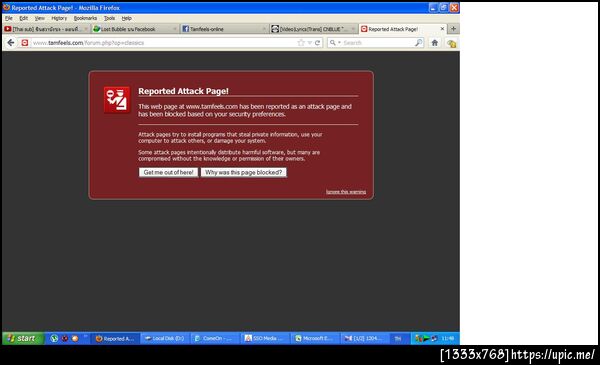Image resolution: width=600 pixels, height=365 pixels.
Task: Click the site identity icon in address bar
Action: click(x=25, y=43)
